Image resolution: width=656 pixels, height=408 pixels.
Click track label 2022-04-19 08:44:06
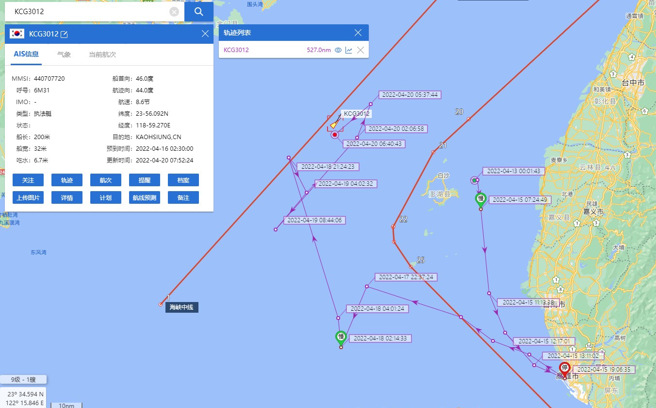click(315, 220)
